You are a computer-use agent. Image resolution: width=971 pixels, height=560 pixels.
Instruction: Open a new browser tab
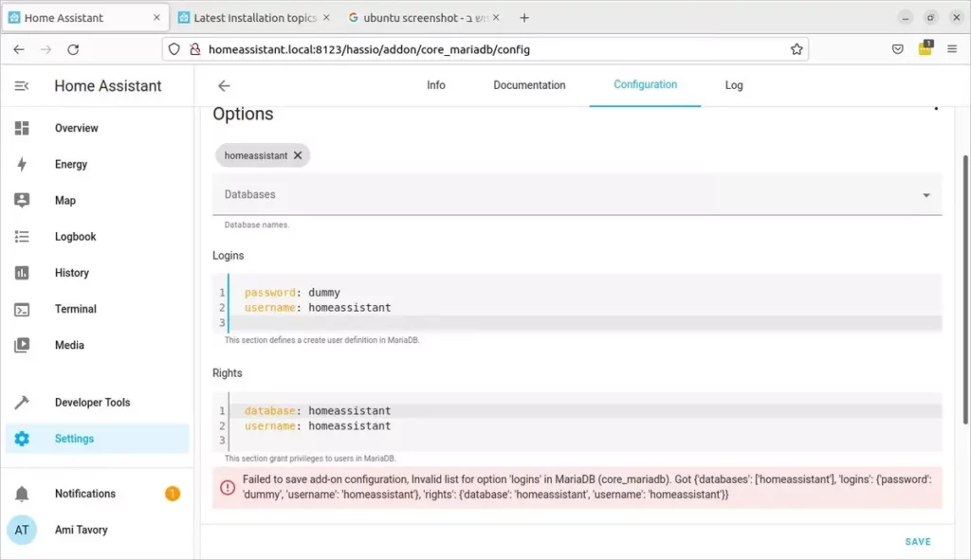pos(524,18)
